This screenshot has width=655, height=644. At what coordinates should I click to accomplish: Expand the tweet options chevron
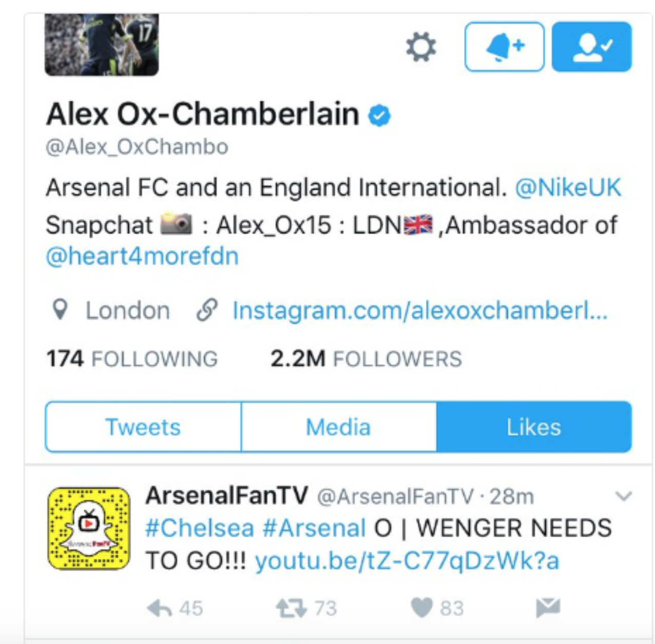click(x=623, y=496)
